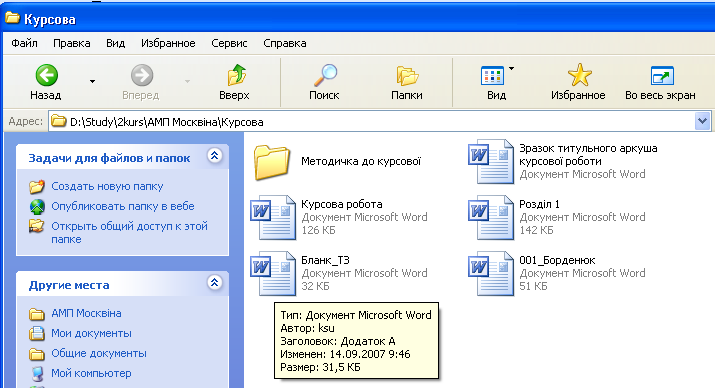Click the Методичка до курсової folder name
Image resolution: width=715 pixels, height=388 pixels.
pyautogui.click(x=361, y=161)
